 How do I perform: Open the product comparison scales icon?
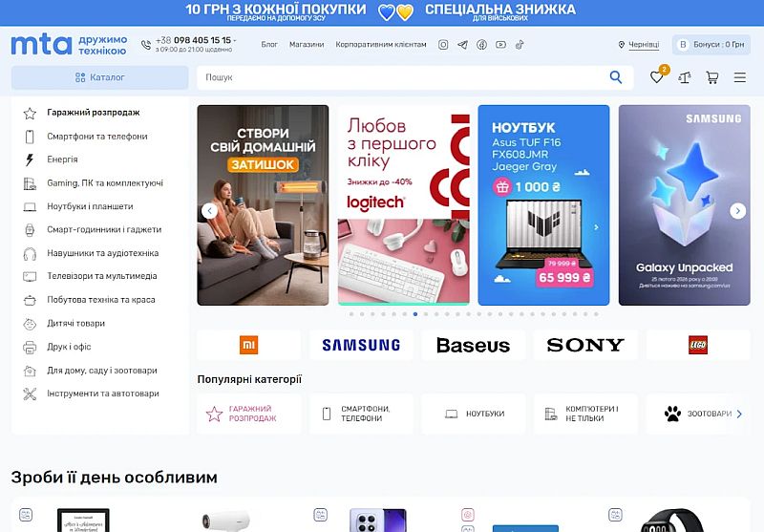pos(685,77)
